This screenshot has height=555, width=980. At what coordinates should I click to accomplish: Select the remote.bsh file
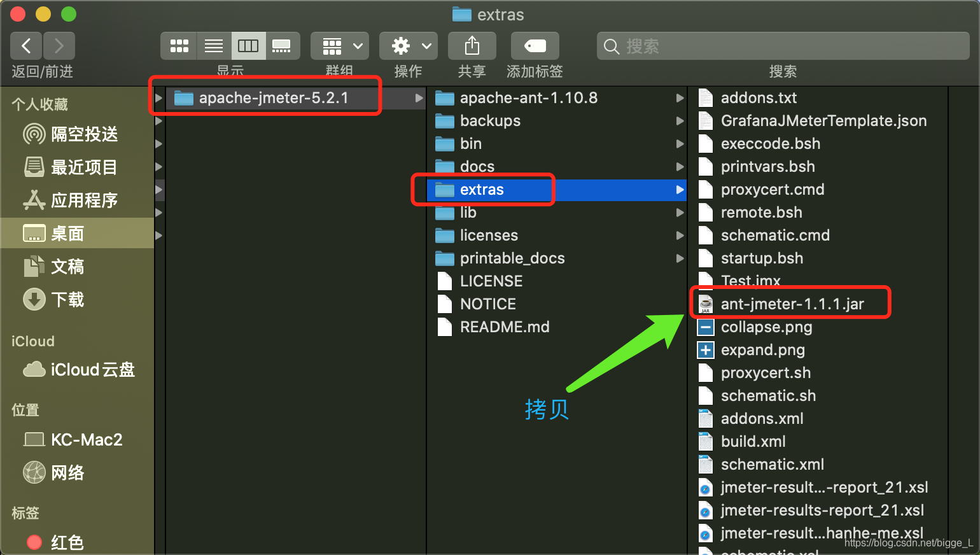(x=818, y=213)
